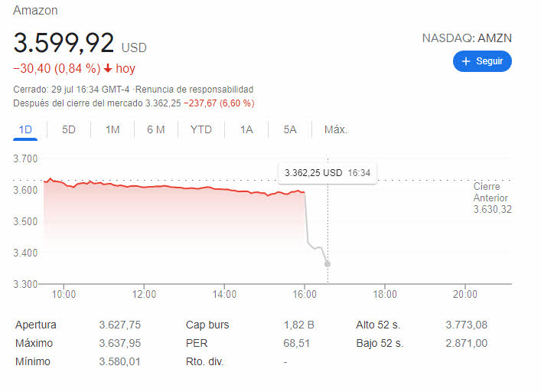Open the Renuncia de responsabilidad link
541x392 pixels.
click(x=206, y=90)
